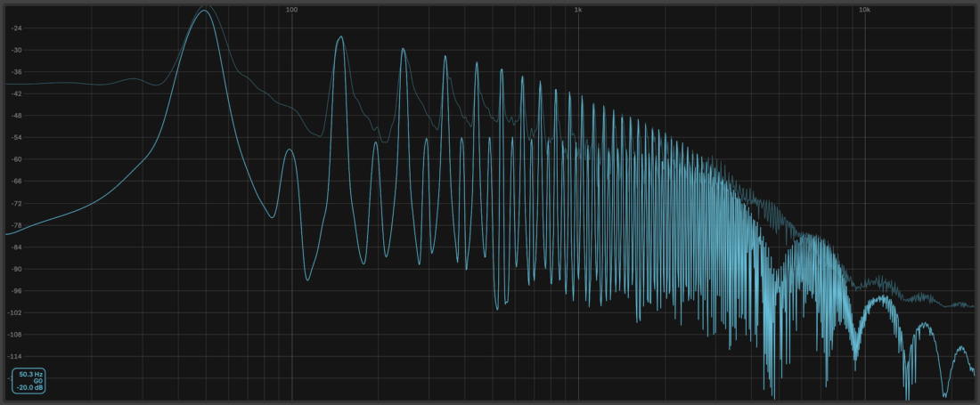Click the -114 dB scale label
The width and height of the screenshot is (980, 405).
(x=15, y=356)
